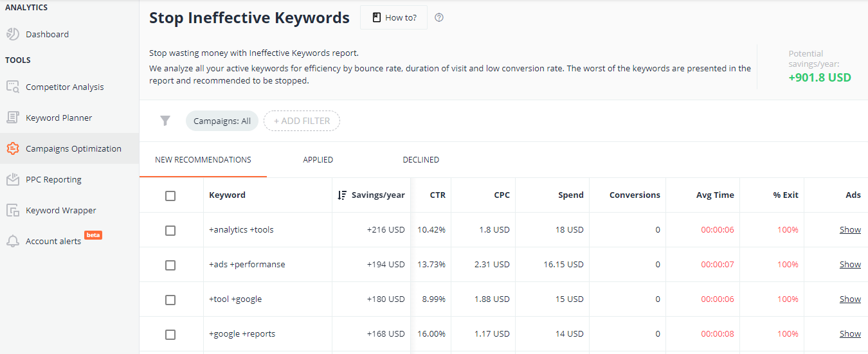Open Account alerts bell icon
Image resolution: width=868 pixels, height=354 pixels.
(13, 241)
